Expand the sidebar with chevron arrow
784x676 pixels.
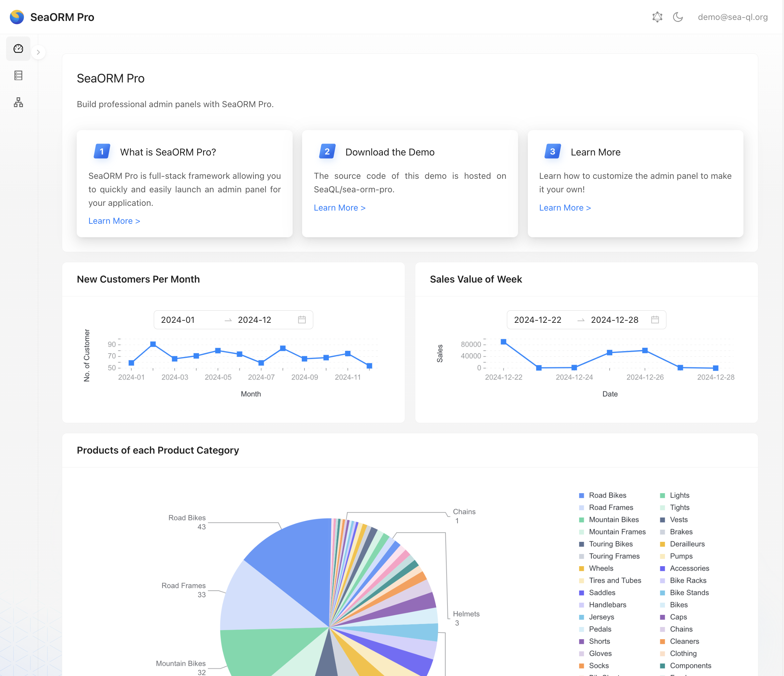tap(38, 52)
